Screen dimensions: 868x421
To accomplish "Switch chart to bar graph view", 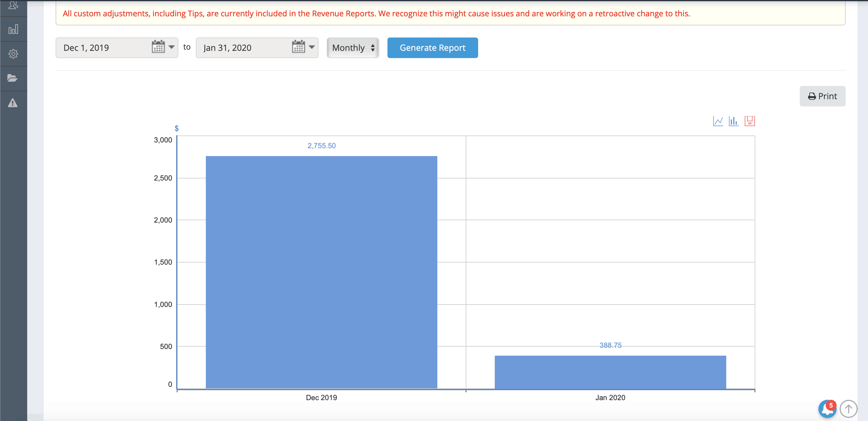I will [733, 121].
